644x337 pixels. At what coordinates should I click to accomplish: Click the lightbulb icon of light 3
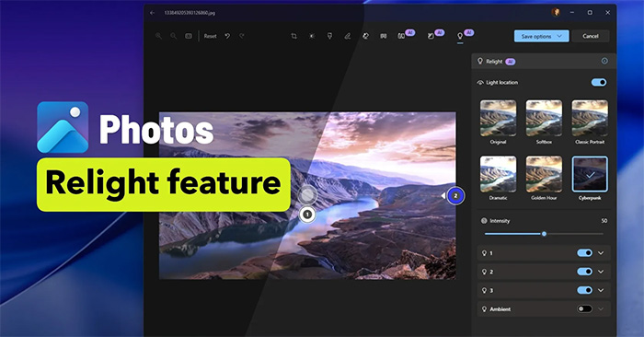(484, 290)
